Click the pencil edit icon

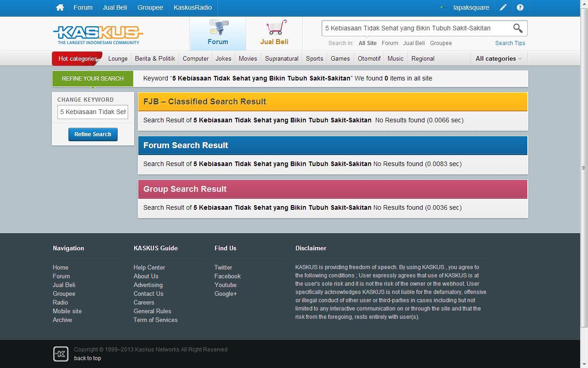point(503,7)
